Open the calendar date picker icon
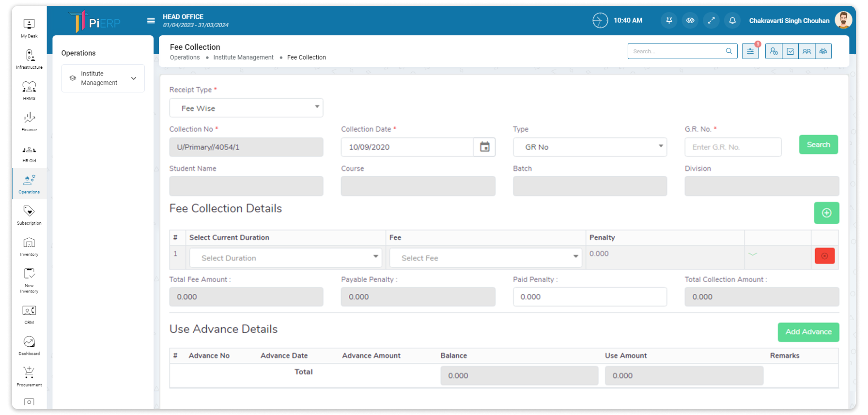The width and height of the screenshot is (868, 415). (x=484, y=147)
